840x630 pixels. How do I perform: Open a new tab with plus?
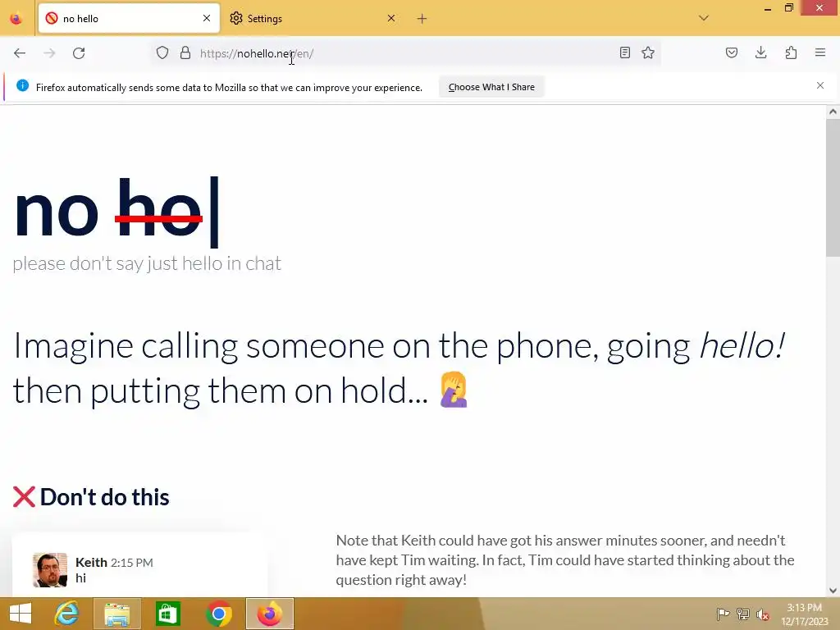pos(422,19)
